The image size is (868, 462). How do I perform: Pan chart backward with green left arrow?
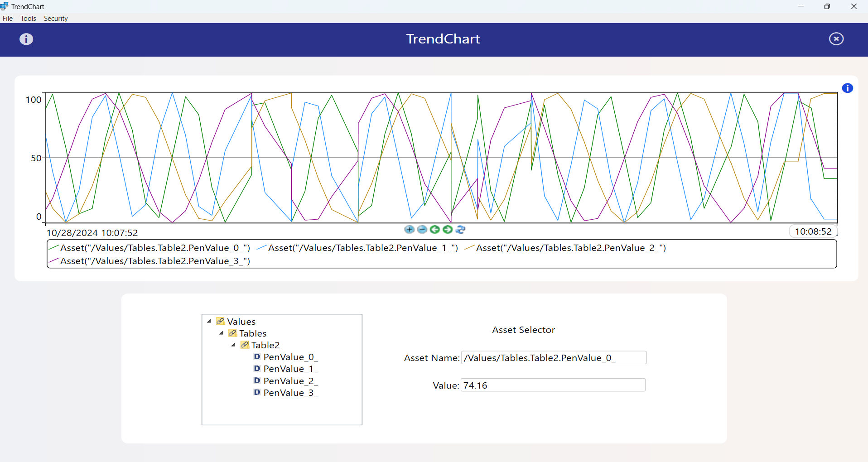[435, 230]
